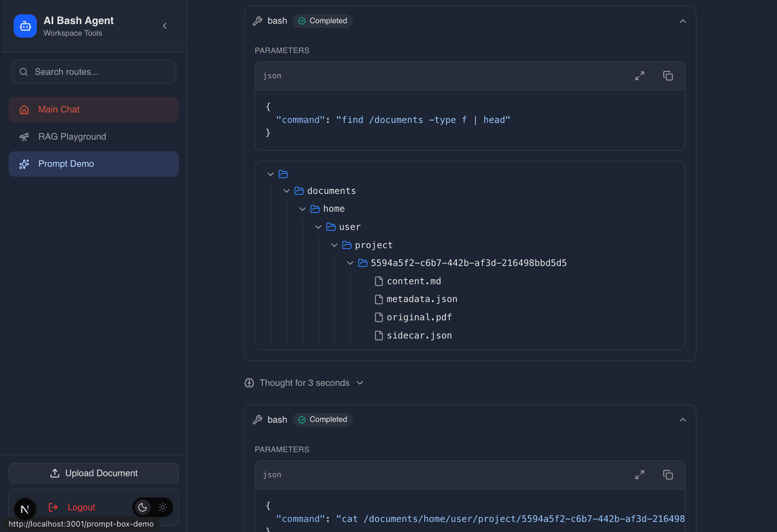Click the Logout link
Screen dimensions: 777x532
coord(81,507)
